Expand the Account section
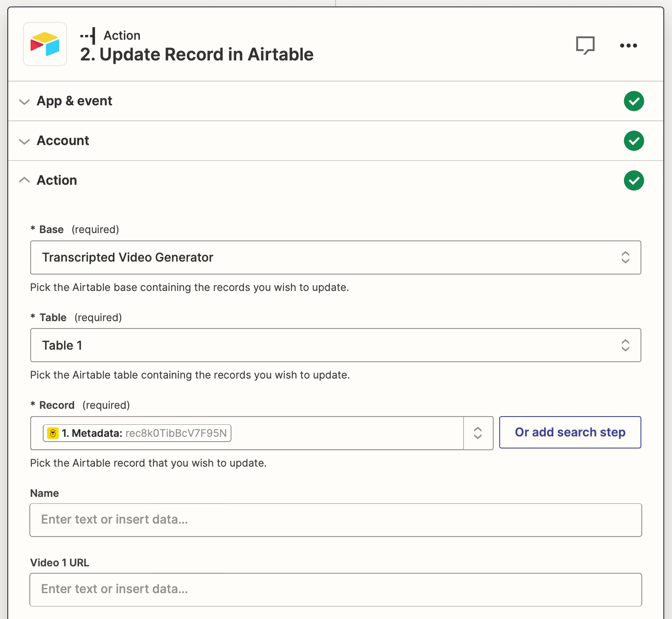This screenshot has width=672, height=619. (x=24, y=141)
